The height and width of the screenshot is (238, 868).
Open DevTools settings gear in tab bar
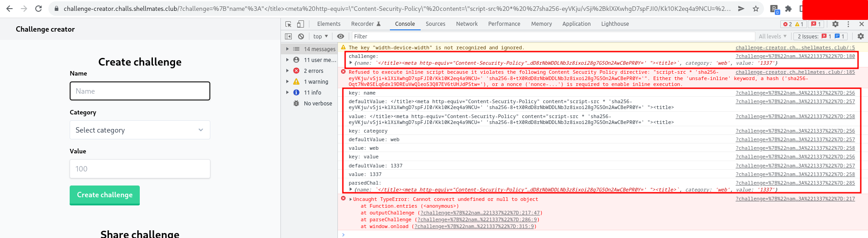pos(835,24)
